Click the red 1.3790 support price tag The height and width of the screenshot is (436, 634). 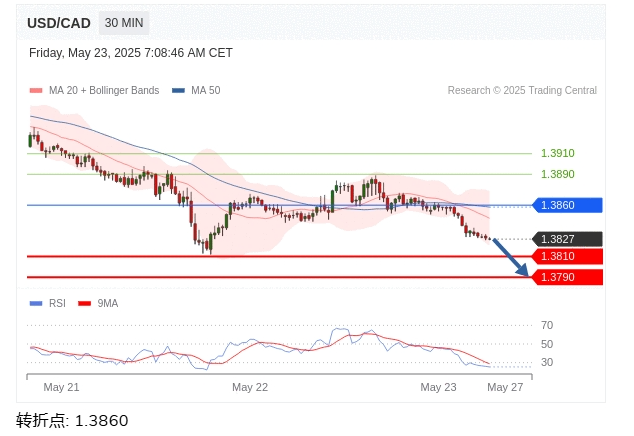click(x=567, y=277)
